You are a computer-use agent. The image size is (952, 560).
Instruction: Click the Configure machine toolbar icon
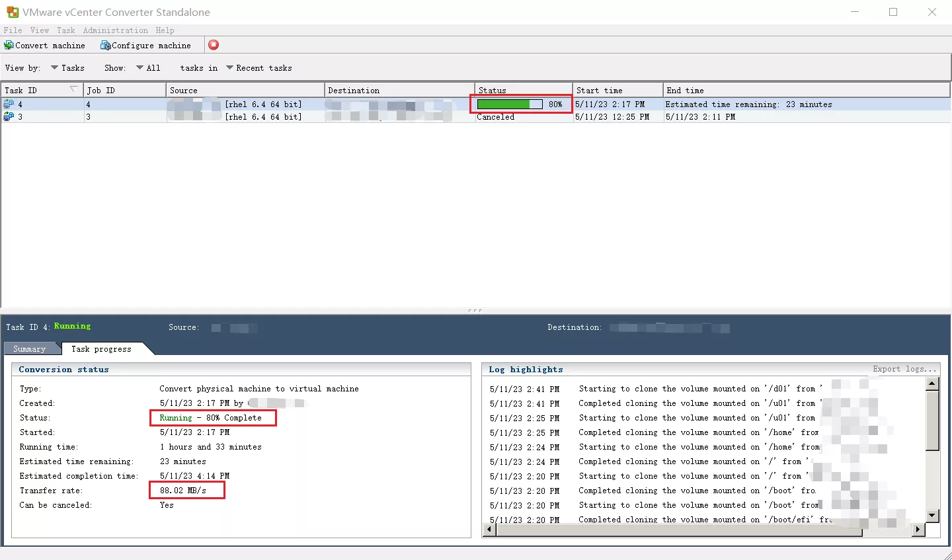pyautogui.click(x=105, y=46)
